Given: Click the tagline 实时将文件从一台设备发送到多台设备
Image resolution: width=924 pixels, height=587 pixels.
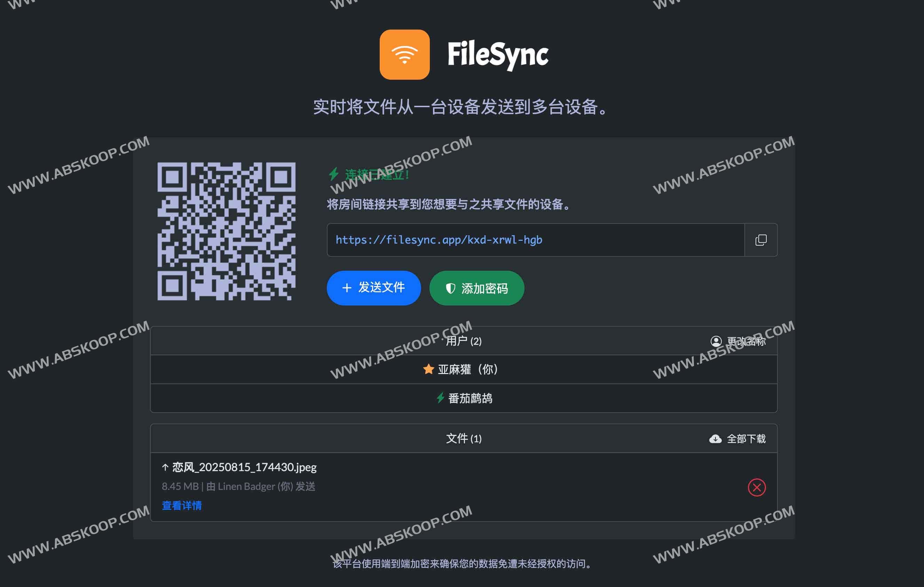Looking at the screenshot, I should [x=460, y=107].
